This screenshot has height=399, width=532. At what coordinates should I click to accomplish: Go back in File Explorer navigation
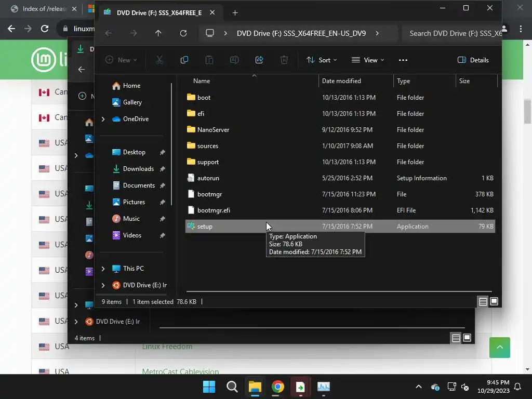(x=109, y=33)
